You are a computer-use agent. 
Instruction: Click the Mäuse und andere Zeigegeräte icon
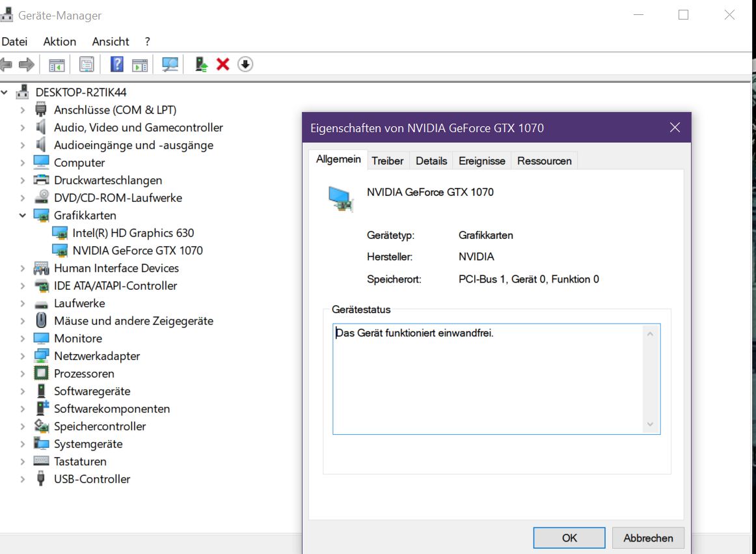pyautogui.click(x=42, y=320)
